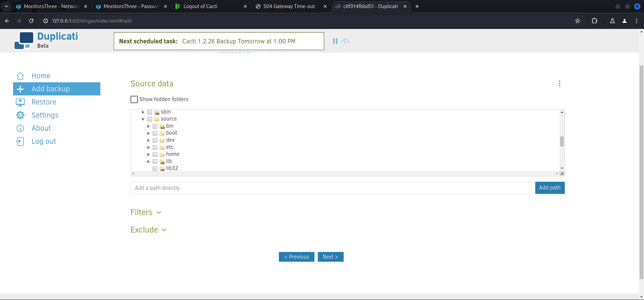644x300 pixels.
Task: Click the Duplicati logo icon
Action: pos(24,41)
